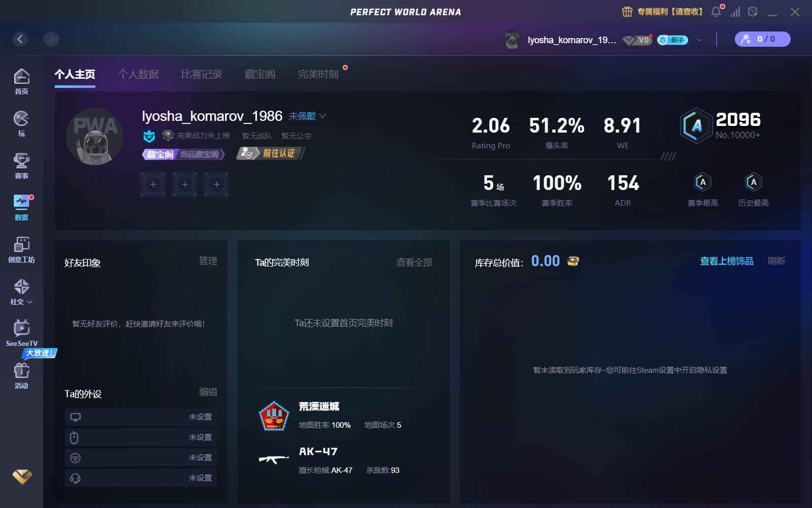The width and height of the screenshot is (812, 508).
Task: Open the 玩 play sidebar icon
Action: tap(21, 124)
